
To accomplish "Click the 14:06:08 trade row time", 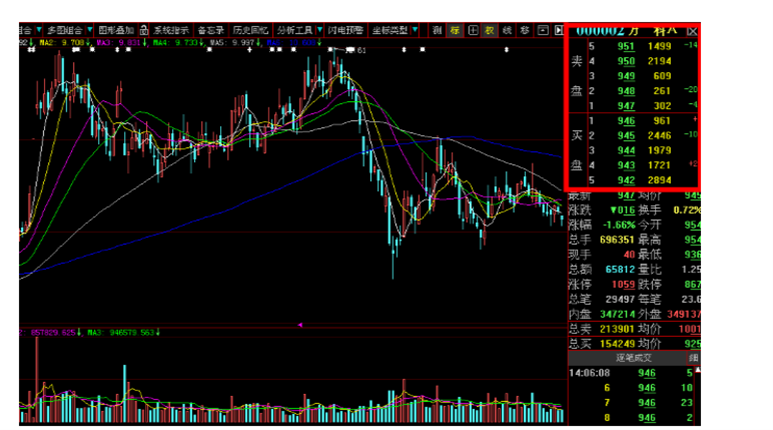I will (589, 373).
